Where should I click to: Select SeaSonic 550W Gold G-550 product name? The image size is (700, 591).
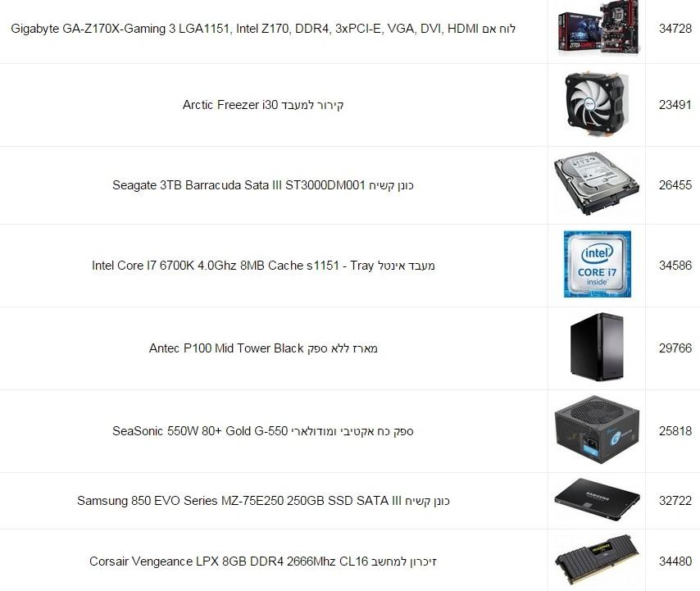click(263, 431)
